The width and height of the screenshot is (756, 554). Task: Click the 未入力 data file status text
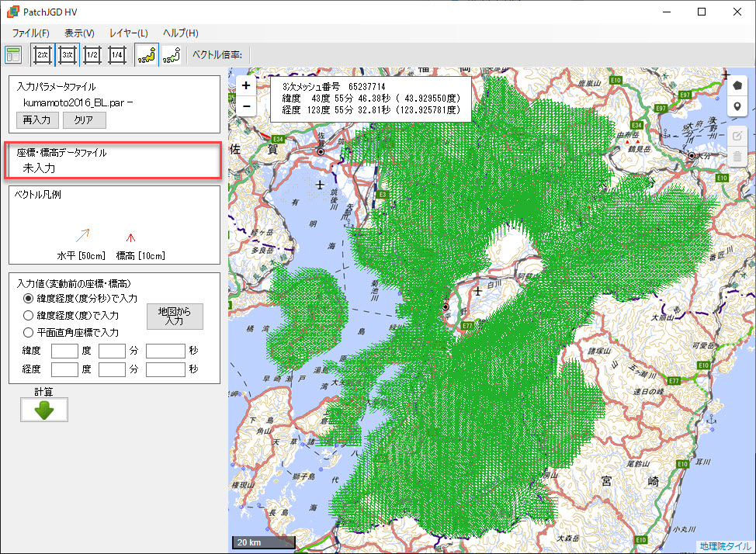[x=39, y=168]
